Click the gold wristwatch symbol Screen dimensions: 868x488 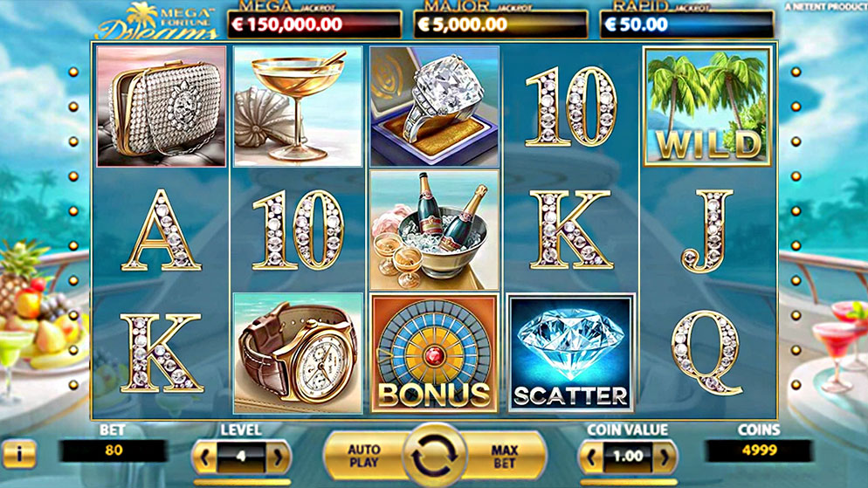tap(298, 353)
